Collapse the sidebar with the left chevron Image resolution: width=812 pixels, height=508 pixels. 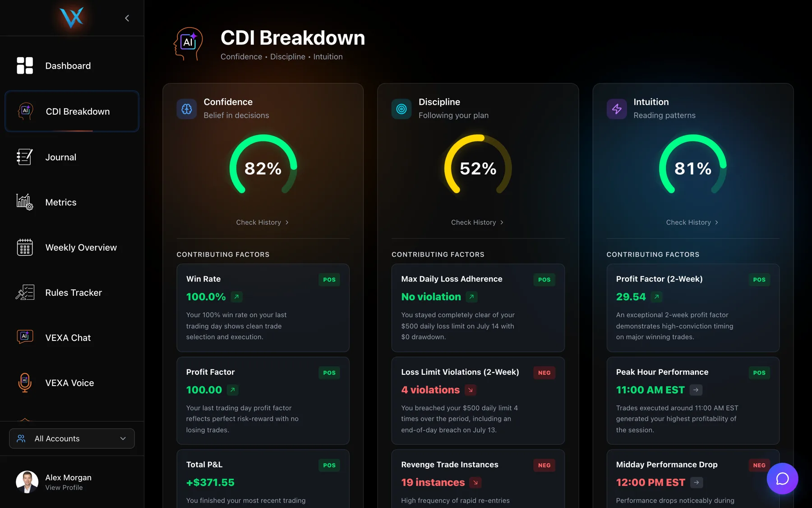pos(127,18)
